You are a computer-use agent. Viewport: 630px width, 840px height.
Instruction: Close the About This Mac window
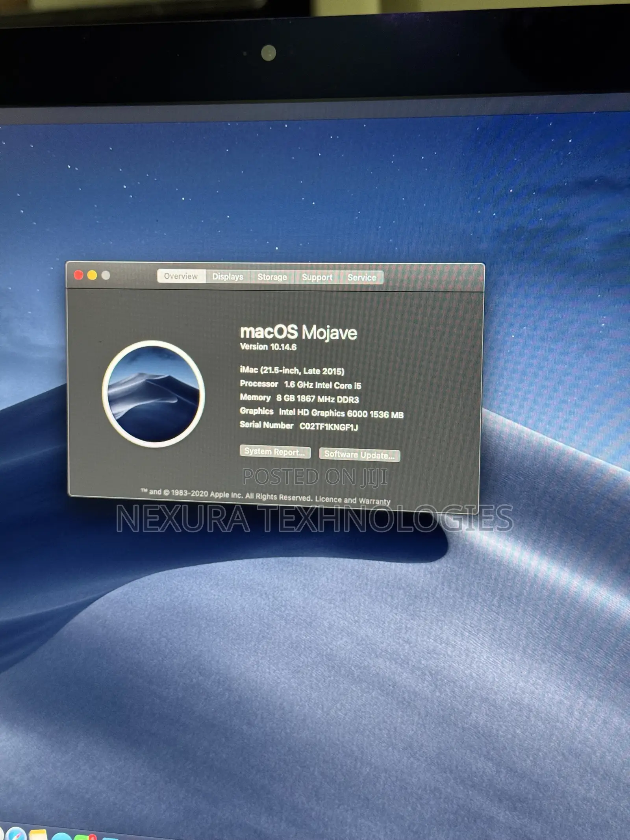[78, 275]
